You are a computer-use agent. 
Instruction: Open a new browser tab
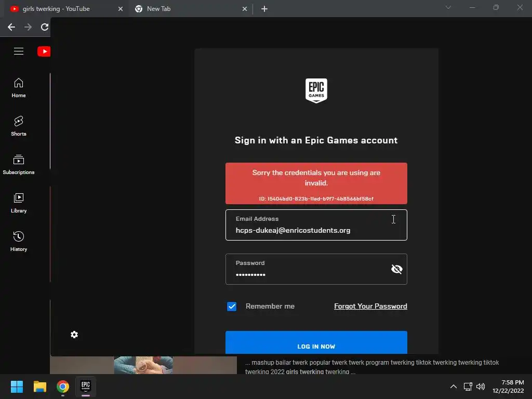click(264, 9)
